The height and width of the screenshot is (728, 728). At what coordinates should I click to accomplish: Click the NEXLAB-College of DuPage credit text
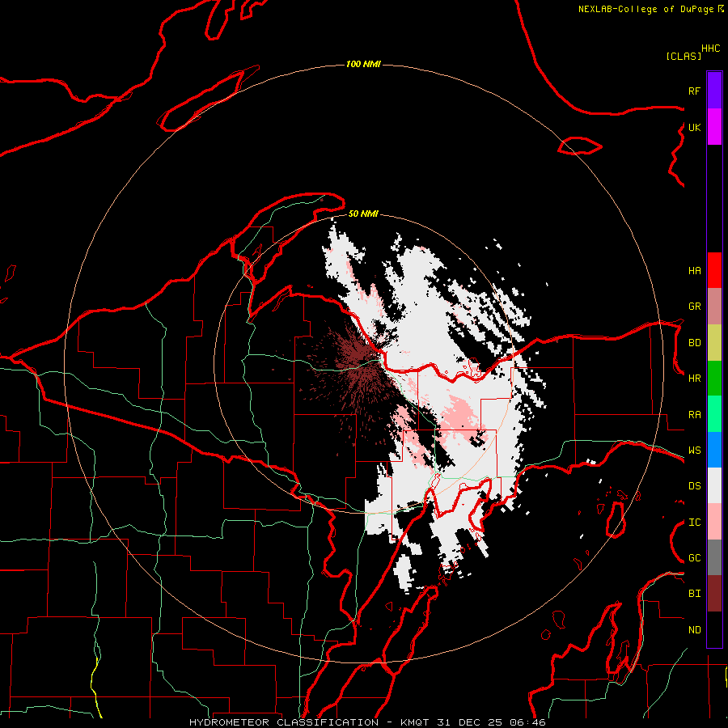(x=645, y=9)
